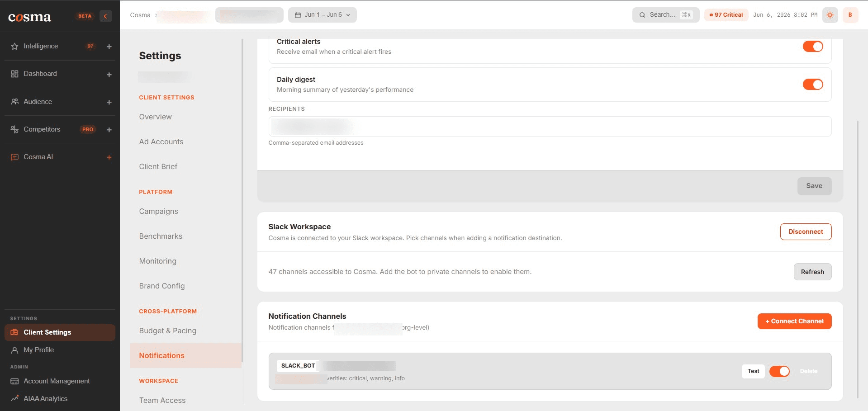868x411 pixels.
Task: Click the Jun 6, 2026 8:02 PM timestamp
Action: point(785,15)
